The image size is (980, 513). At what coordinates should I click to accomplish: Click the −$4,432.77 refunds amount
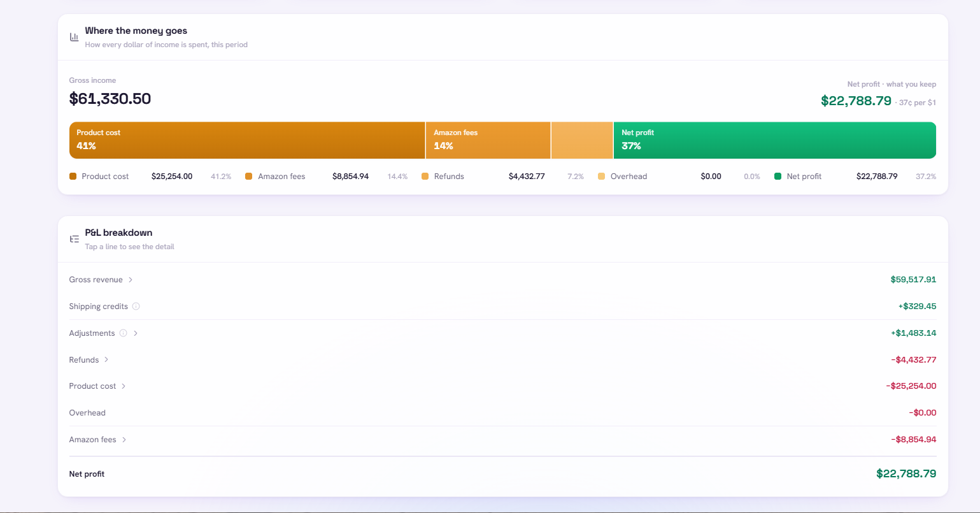click(914, 360)
